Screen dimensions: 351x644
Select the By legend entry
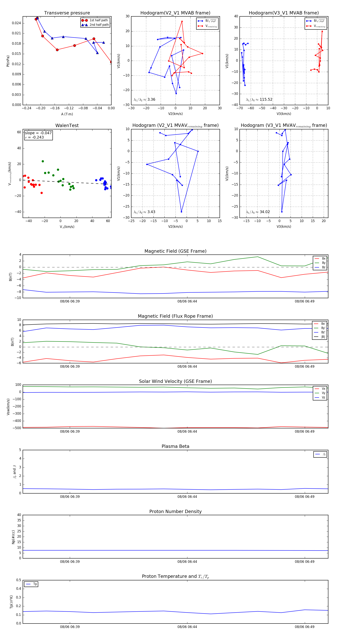[x=320, y=263]
